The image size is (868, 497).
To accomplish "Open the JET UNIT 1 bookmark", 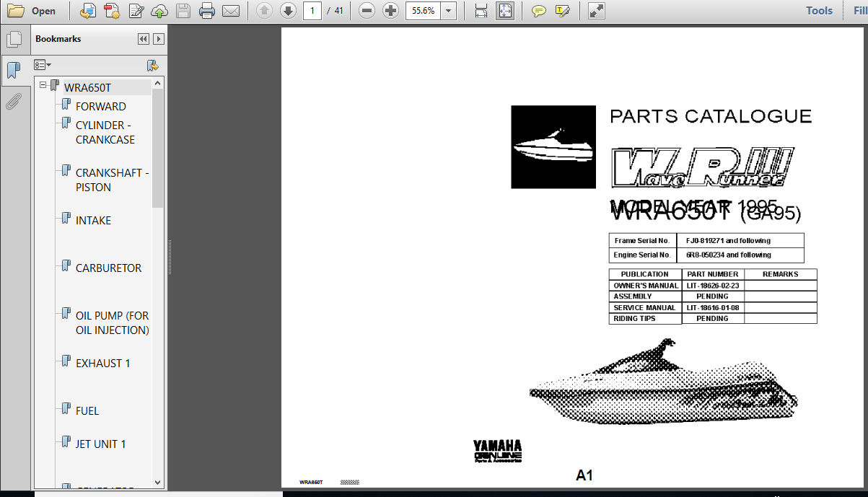I will (x=100, y=444).
